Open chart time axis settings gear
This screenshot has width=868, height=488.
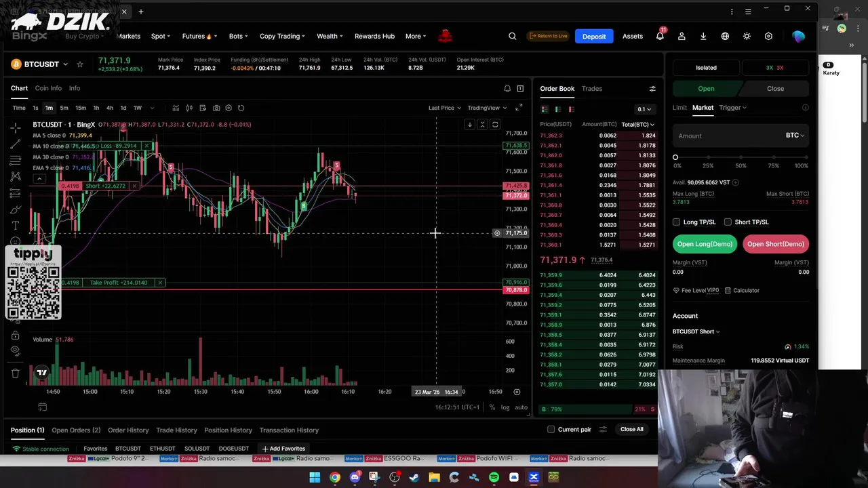click(x=517, y=392)
